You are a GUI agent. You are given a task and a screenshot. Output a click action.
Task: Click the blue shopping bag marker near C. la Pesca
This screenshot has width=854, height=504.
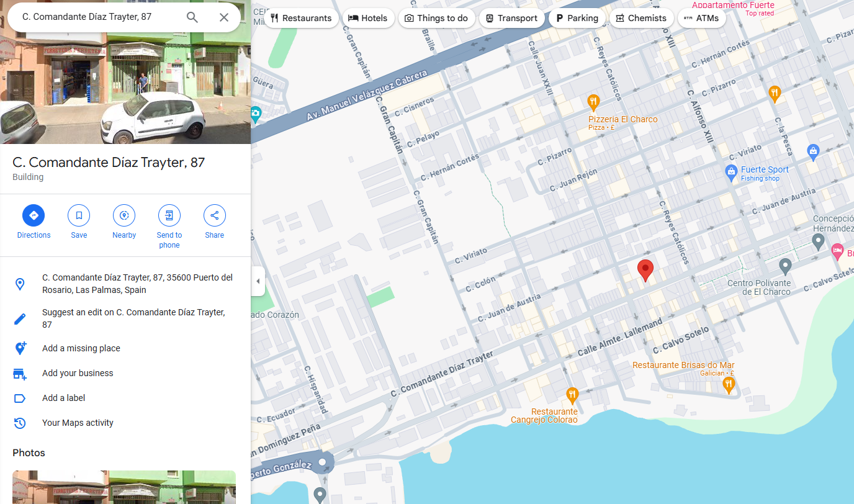[x=813, y=151]
